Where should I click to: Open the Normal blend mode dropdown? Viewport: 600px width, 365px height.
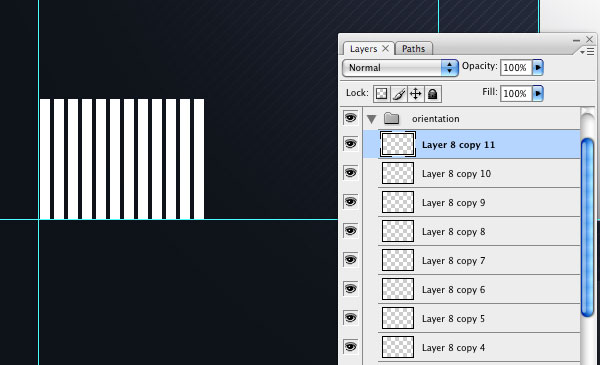click(400, 68)
